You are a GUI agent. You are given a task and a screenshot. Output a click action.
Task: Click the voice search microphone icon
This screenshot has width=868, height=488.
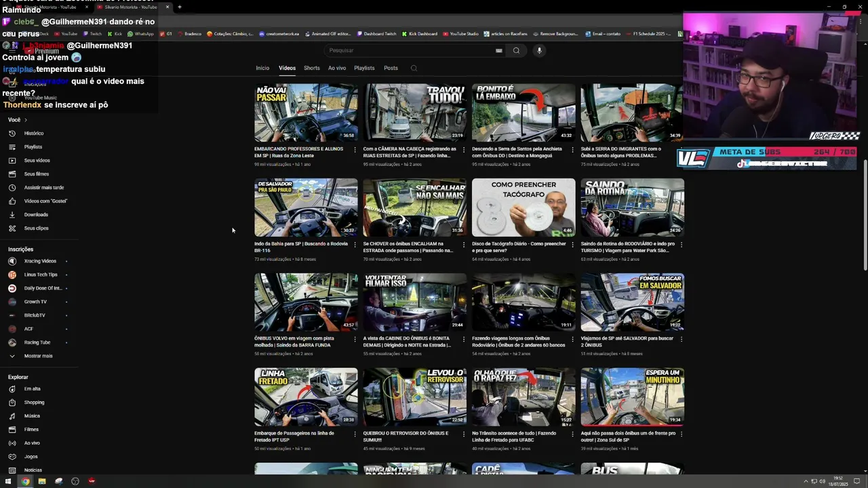(x=540, y=50)
